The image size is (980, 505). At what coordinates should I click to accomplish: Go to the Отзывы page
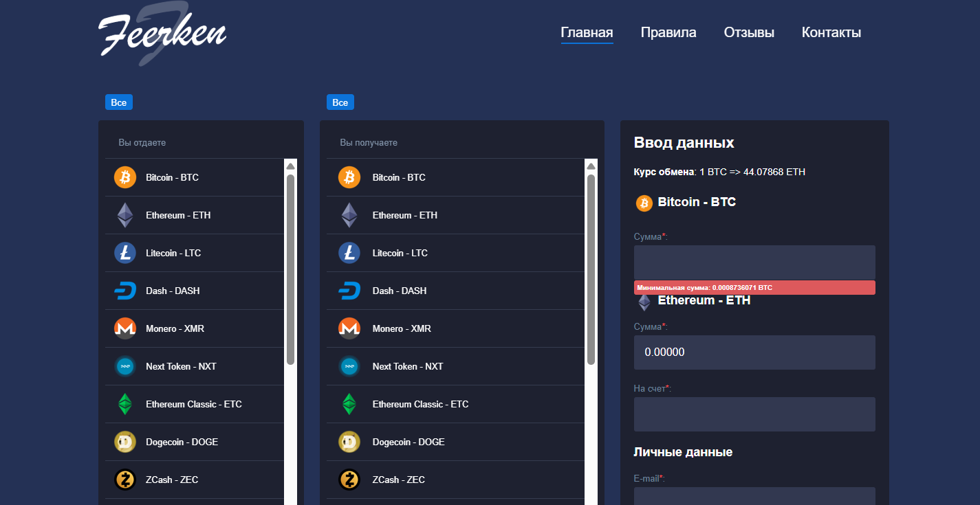749,32
